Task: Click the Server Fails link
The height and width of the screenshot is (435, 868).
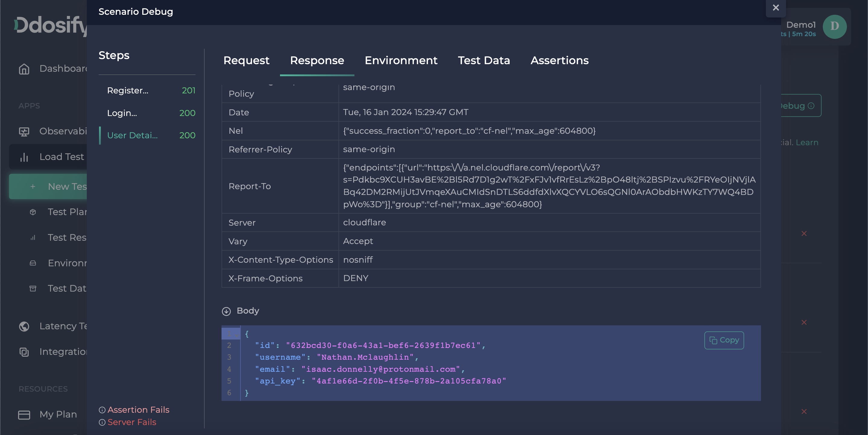Action: pyautogui.click(x=132, y=422)
